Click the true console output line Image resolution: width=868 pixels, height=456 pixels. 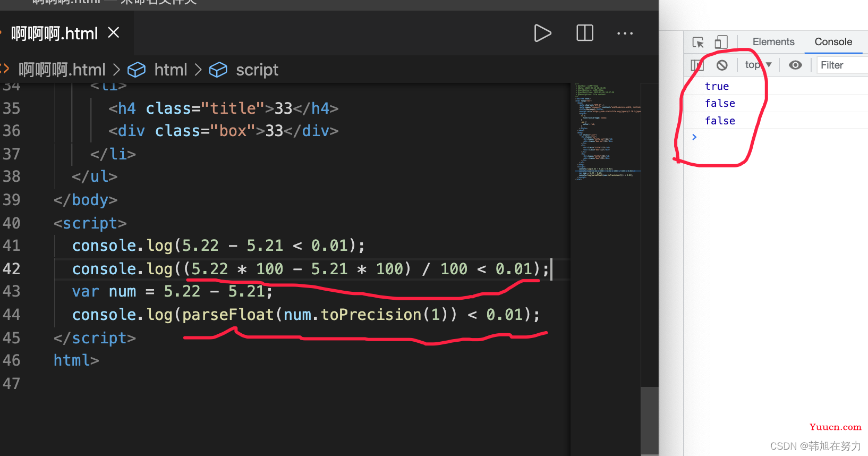(717, 86)
